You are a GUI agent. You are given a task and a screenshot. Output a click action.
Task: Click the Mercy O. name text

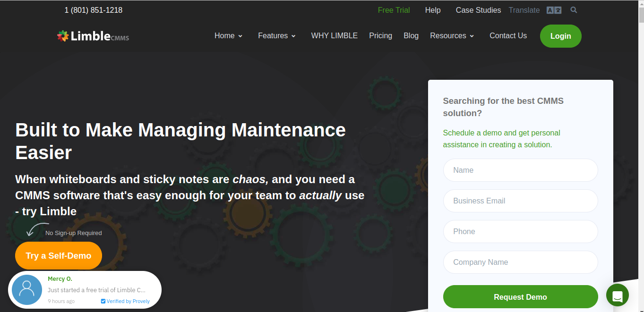point(60,279)
